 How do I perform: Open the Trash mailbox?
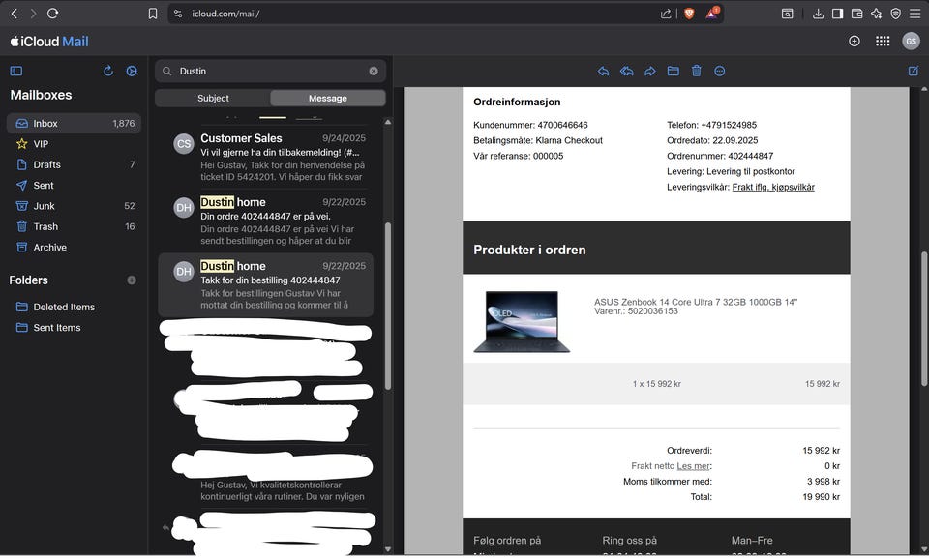coord(75,226)
